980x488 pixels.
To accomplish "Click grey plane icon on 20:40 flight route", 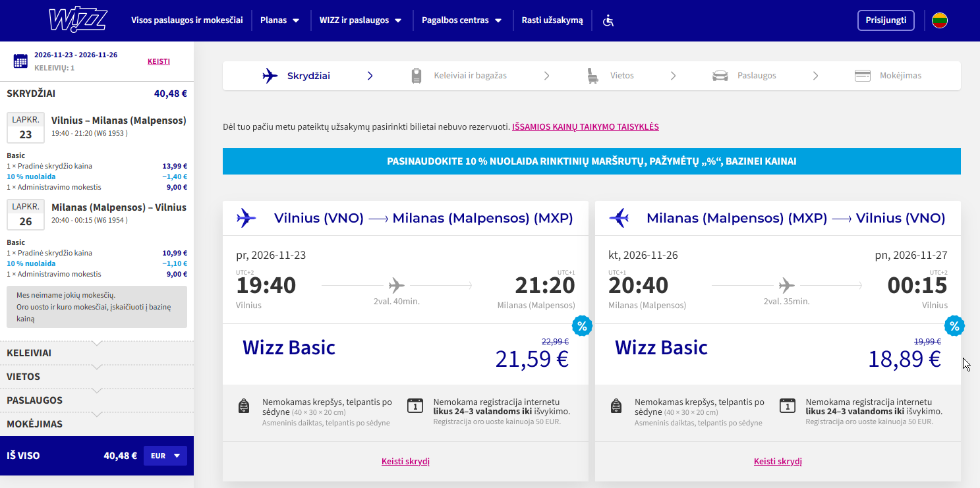I will tap(787, 285).
